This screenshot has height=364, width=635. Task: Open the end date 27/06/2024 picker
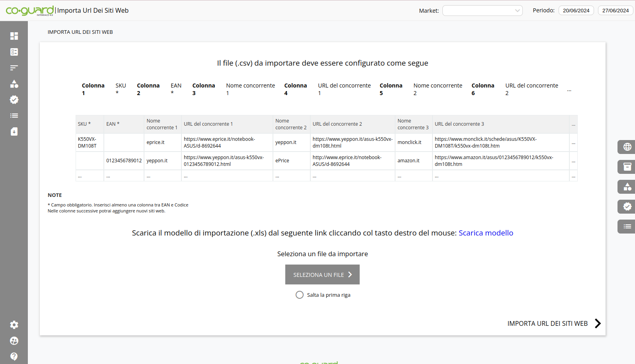[615, 11]
